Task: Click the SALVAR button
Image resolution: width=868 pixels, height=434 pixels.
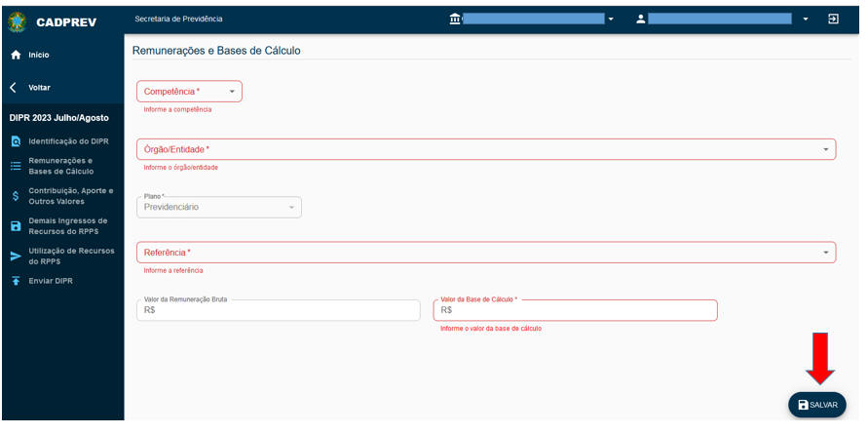Action: 816,405
